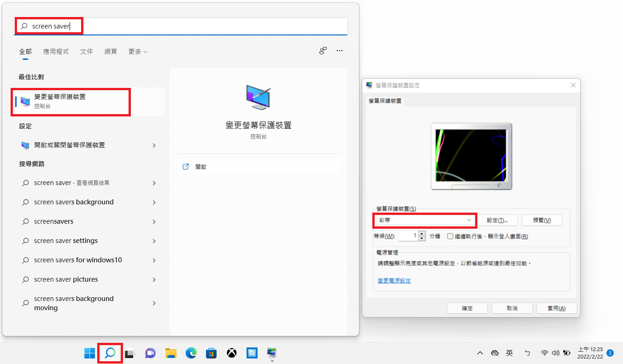Enable 繼續執行後，顯示登入畫面 checkbox
Screen dimensions: 623x364
coord(450,236)
